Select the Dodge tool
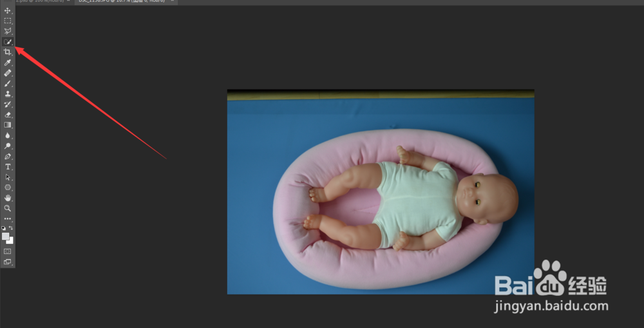This screenshot has height=328, width=644. pyautogui.click(x=7, y=146)
